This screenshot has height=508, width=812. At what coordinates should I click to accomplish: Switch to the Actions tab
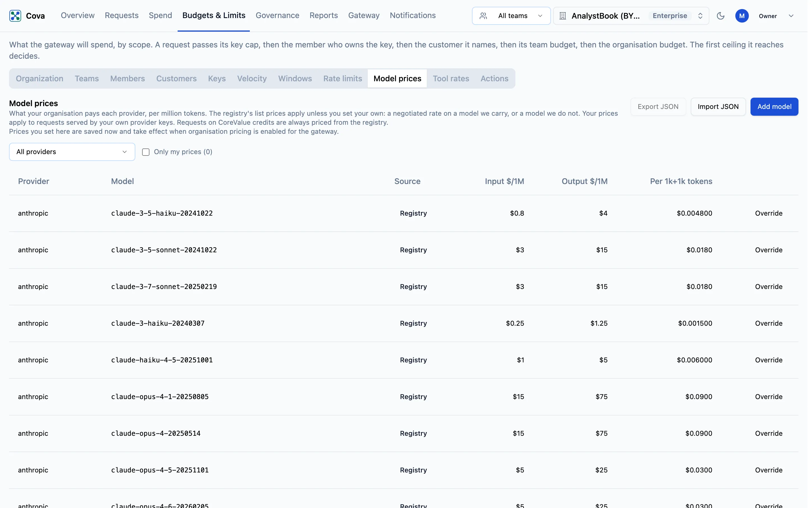494,79
